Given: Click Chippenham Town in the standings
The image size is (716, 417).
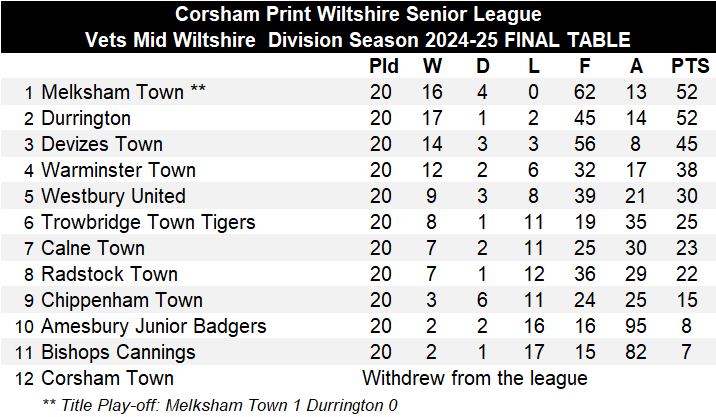Looking at the screenshot, I should [x=122, y=300].
